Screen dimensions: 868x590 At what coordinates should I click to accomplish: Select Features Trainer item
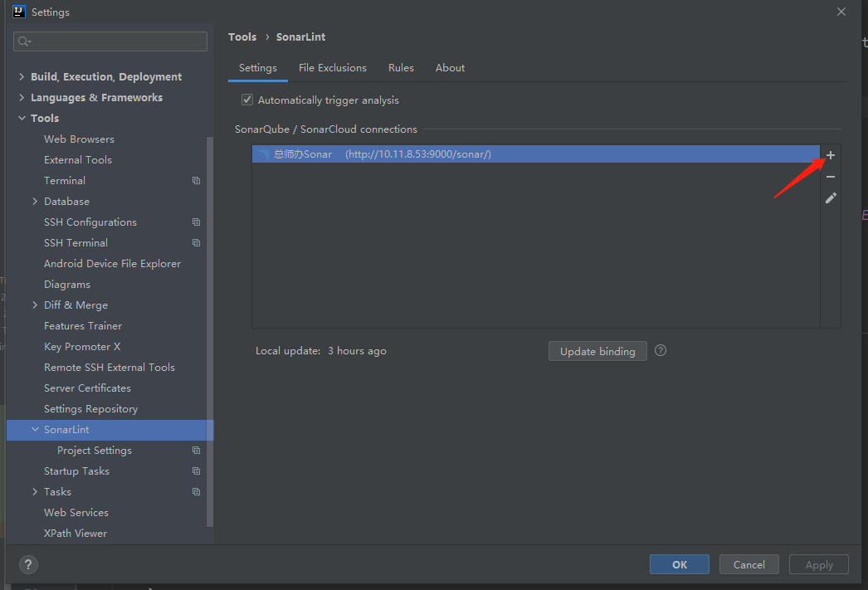tap(83, 326)
